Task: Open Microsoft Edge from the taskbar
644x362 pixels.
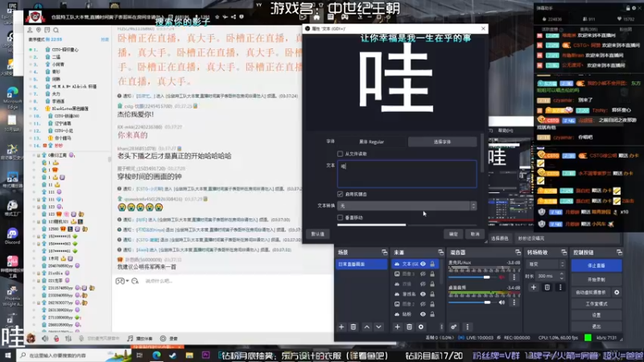Action: [156, 355]
